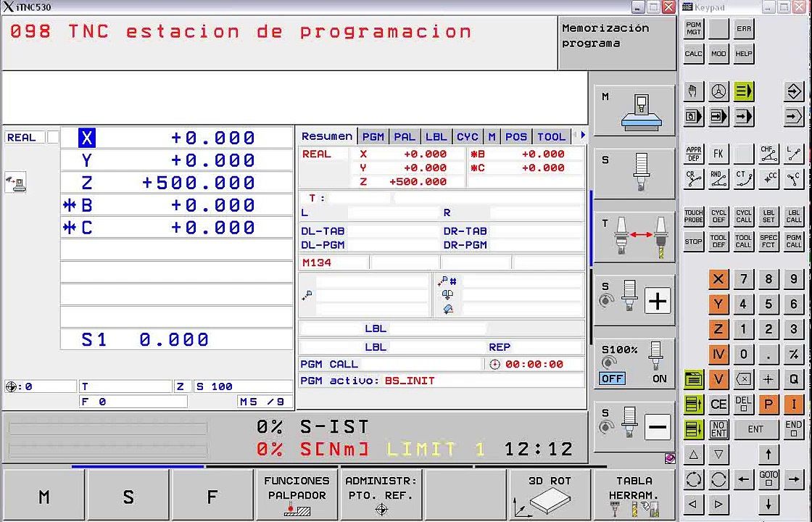Click the ERR key
Image resolution: width=812 pixels, height=522 pixels.
click(743, 28)
